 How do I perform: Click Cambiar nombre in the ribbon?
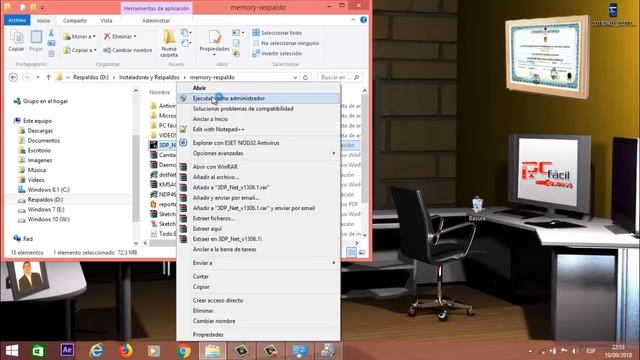click(128, 50)
